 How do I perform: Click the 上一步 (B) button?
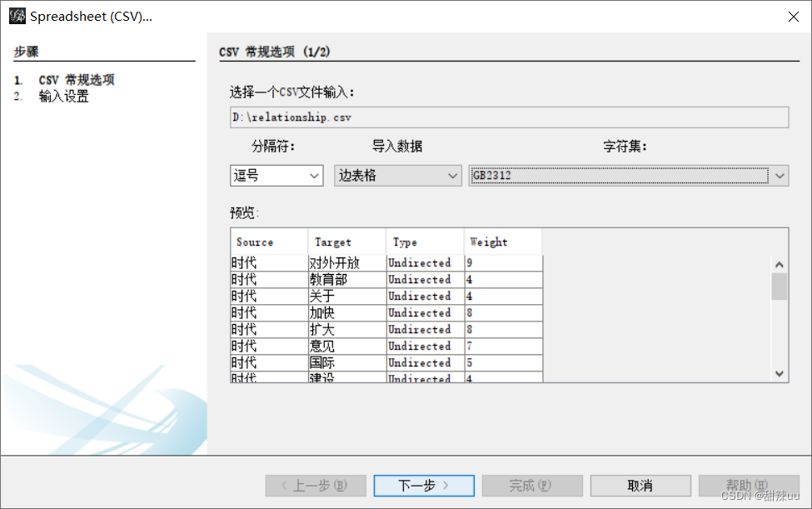pyautogui.click(x=316, y=486)
